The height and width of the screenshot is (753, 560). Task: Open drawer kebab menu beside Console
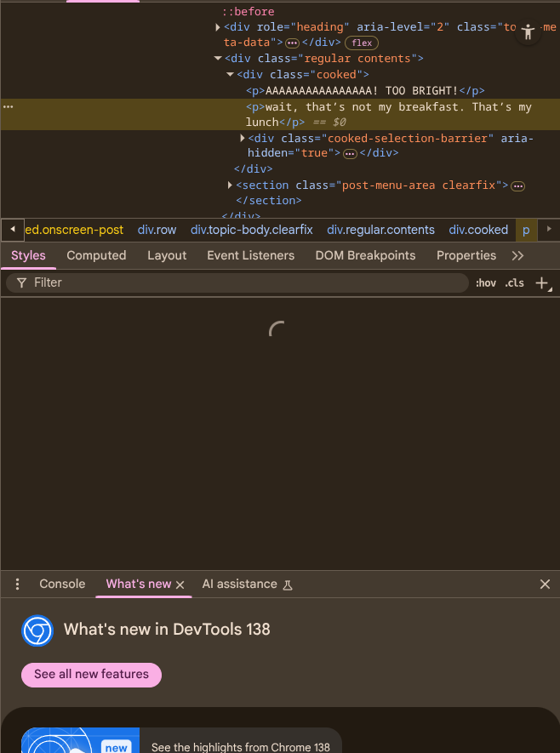point(17,584)
